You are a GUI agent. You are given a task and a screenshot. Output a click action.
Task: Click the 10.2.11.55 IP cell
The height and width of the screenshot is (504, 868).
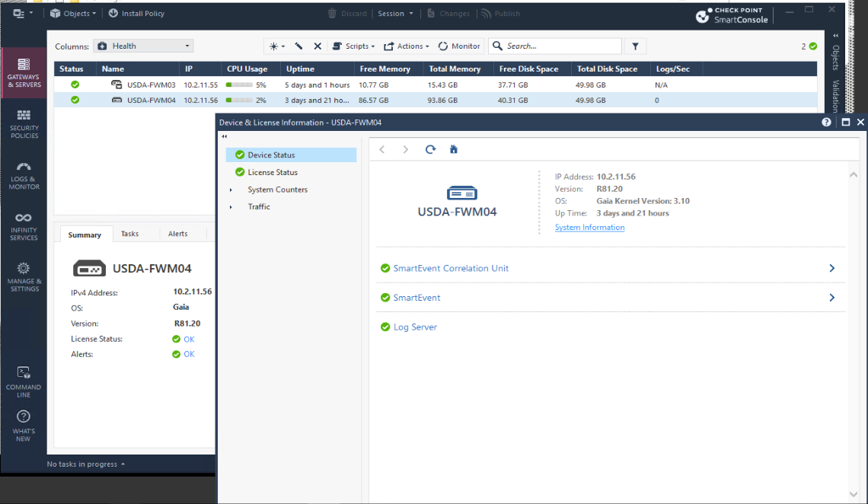click(200, 85)
